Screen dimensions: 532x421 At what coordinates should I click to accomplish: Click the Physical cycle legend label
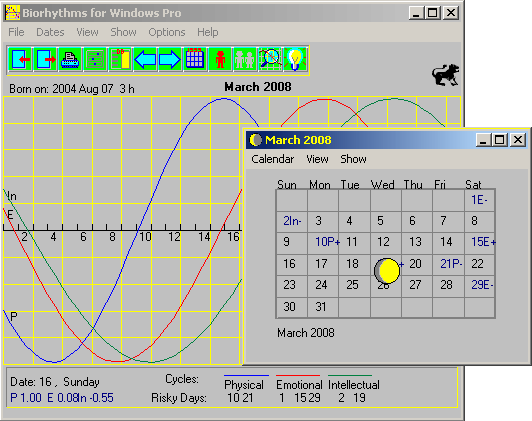coord(244,385)
